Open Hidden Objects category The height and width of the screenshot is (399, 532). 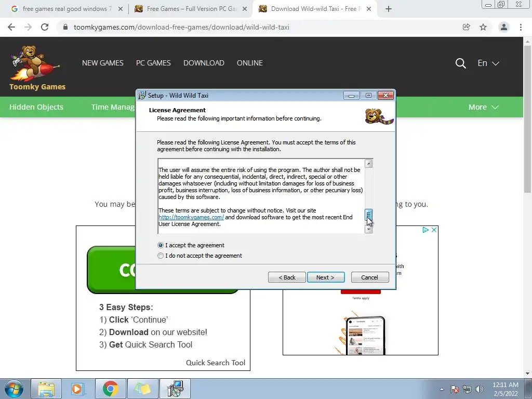pyautogui.click(x=36, y=107)
